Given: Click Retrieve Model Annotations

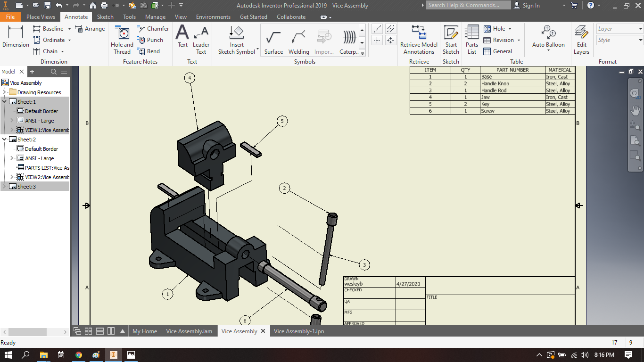Looking at the screenshot, I should click(x=419, y=40).
